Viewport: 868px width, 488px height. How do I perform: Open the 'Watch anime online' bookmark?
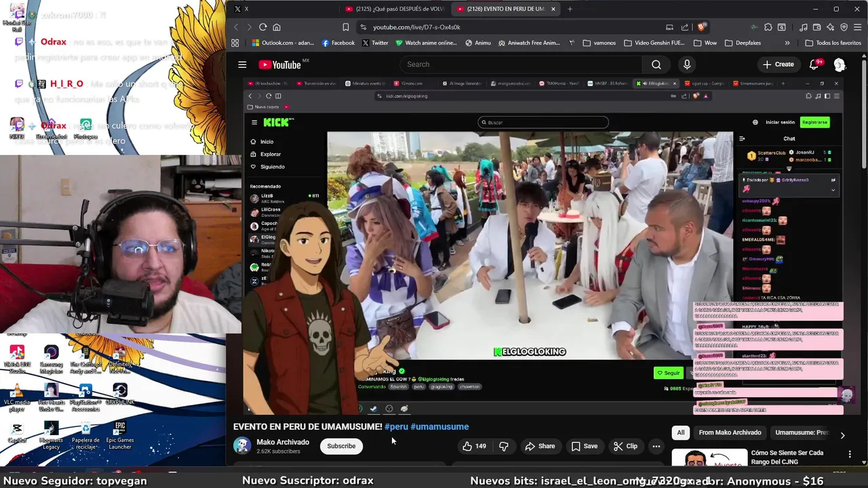[426, 43]
